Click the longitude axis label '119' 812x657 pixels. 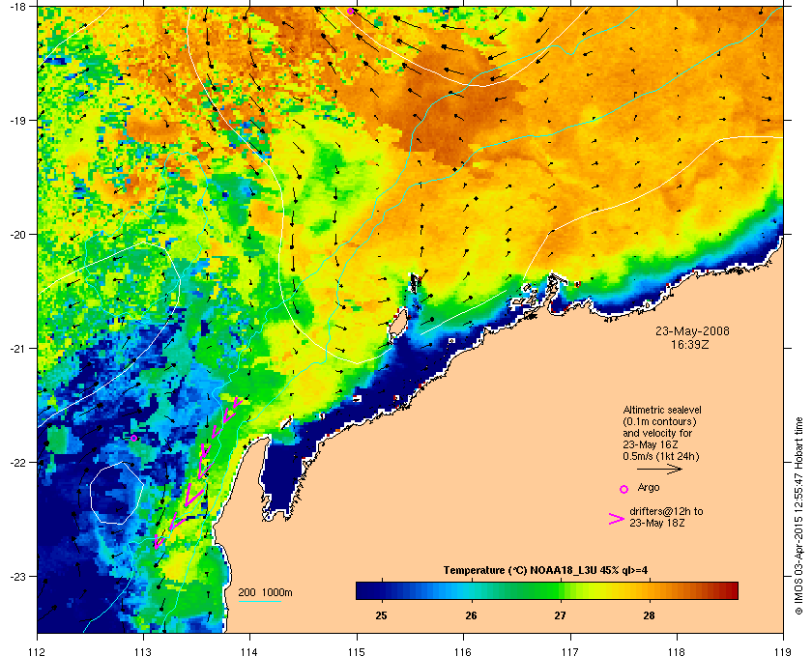point(783,652)
